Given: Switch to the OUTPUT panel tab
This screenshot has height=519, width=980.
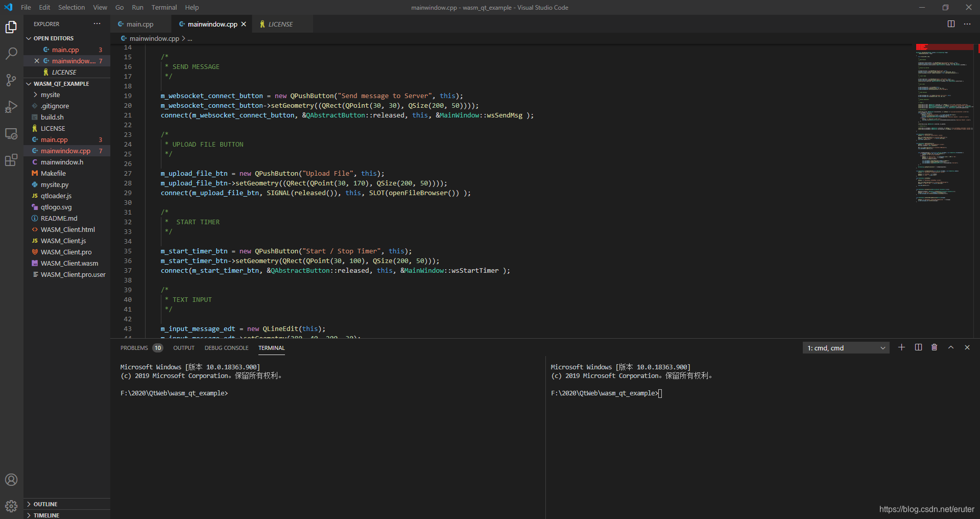Looking at the screenshot, I should (x=184, y=348).
